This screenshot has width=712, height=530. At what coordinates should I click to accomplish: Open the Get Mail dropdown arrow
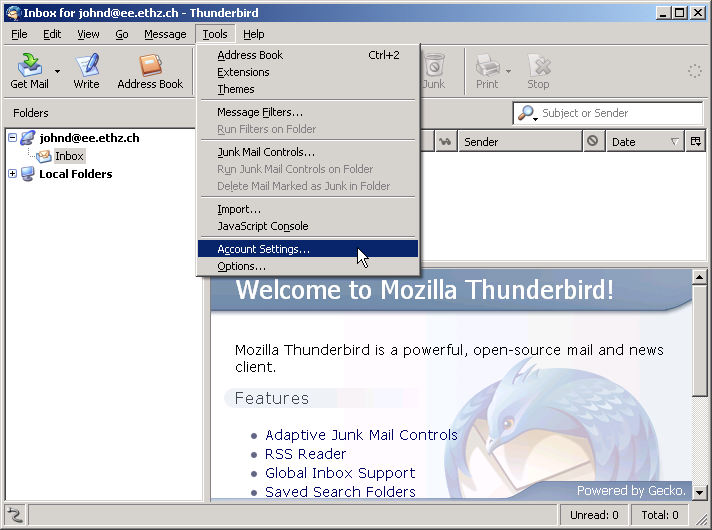[57, 71]
